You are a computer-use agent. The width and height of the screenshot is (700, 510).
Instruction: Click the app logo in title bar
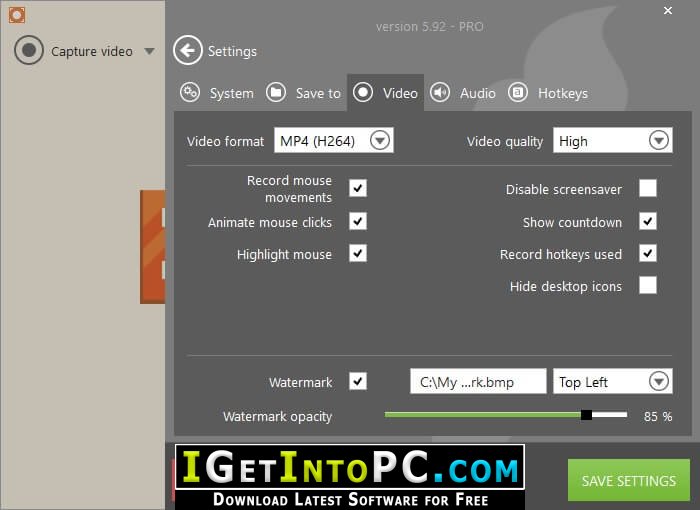(x=16, y=14)
